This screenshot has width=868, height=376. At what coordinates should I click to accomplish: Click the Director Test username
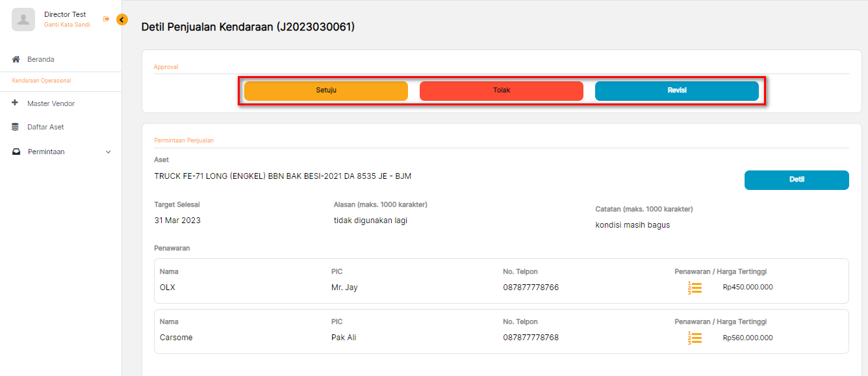[65, 14]
